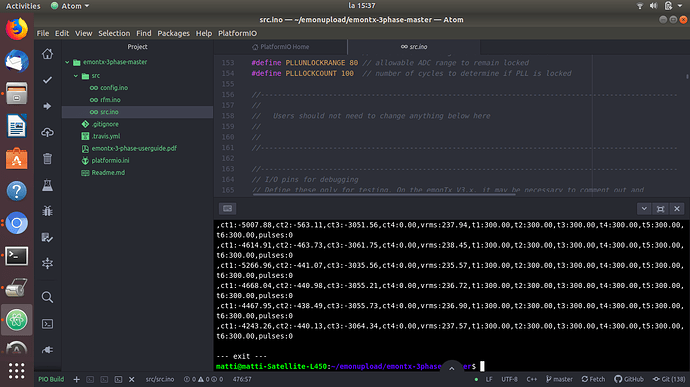The width and height of the screenshot is (690, 387).
Task: Collapse the src folder in tree
Action: point(76,76)
